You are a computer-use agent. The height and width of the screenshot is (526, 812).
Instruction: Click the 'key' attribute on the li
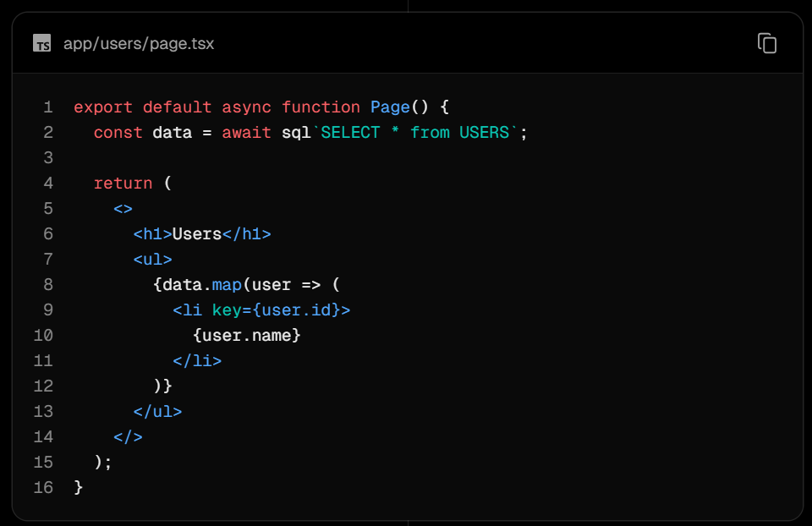pyautogui.click(x=227, y=310)
